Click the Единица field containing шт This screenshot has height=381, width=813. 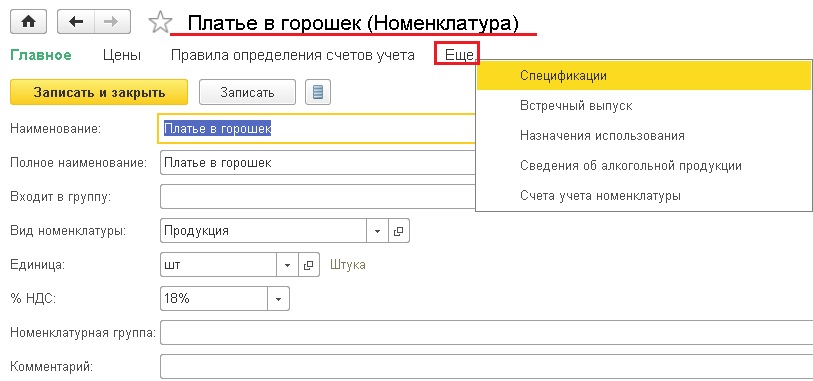[219, 265]
